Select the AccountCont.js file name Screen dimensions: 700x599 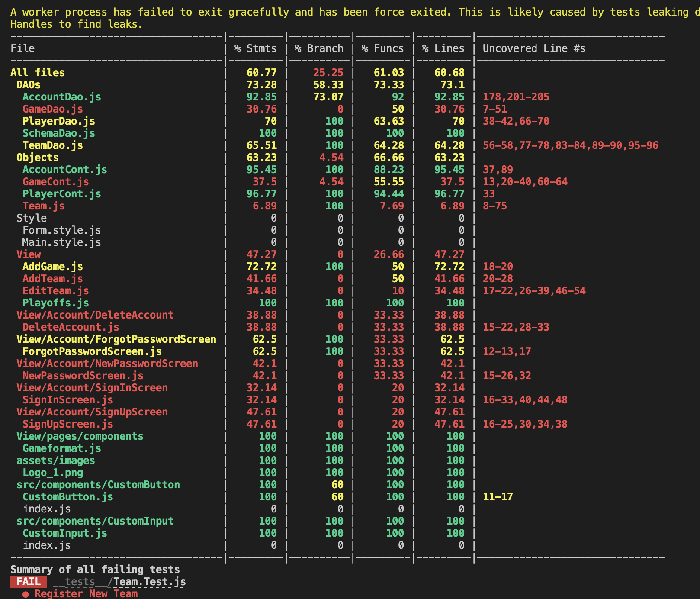click(65, 170)
